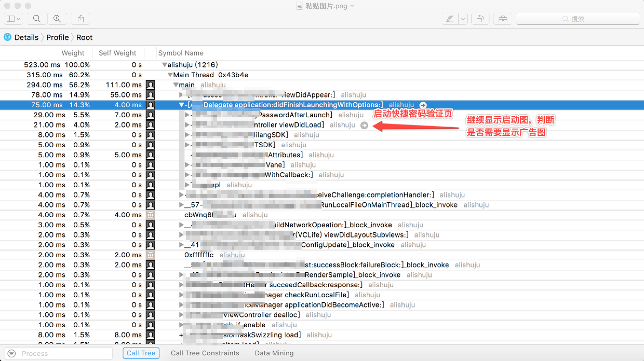Open the Data Mining tab
This screenshot has height=361, width=644.
pyautogui.click(x=274, y=353)
